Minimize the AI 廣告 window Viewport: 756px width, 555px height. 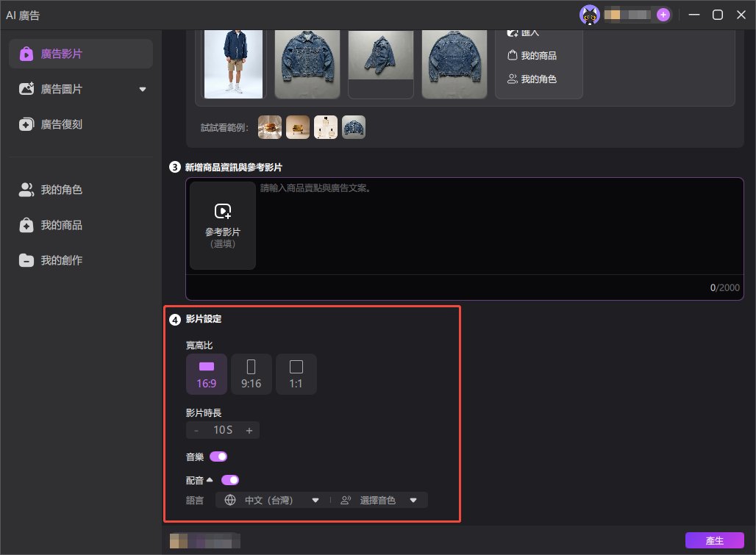click(x=693, y=15)
